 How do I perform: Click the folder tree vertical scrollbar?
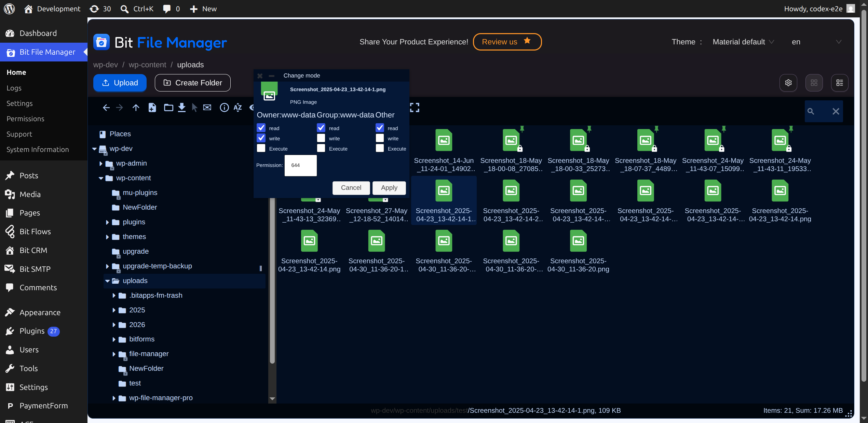pyautogui.click(x=272, y=280)
